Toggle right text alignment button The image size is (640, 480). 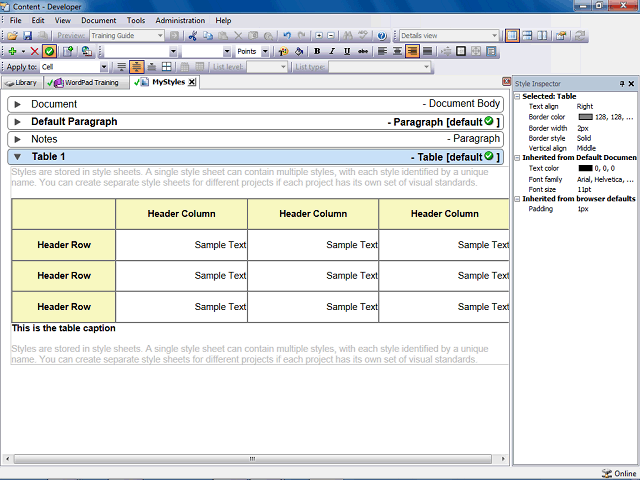(412, 51)
